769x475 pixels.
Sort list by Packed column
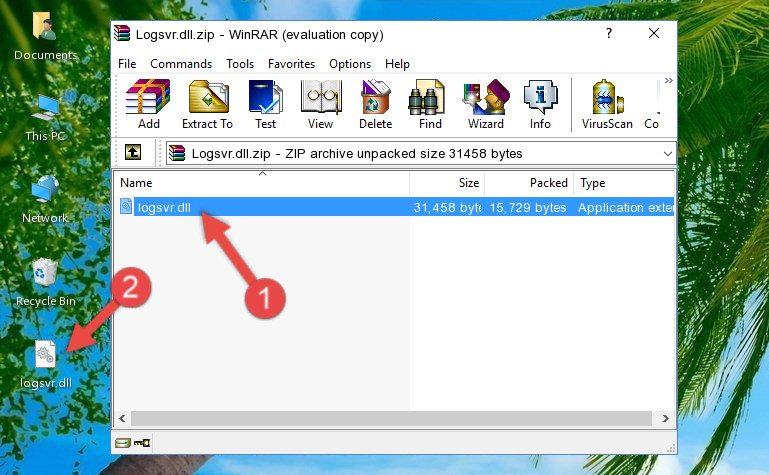(529, 183)
